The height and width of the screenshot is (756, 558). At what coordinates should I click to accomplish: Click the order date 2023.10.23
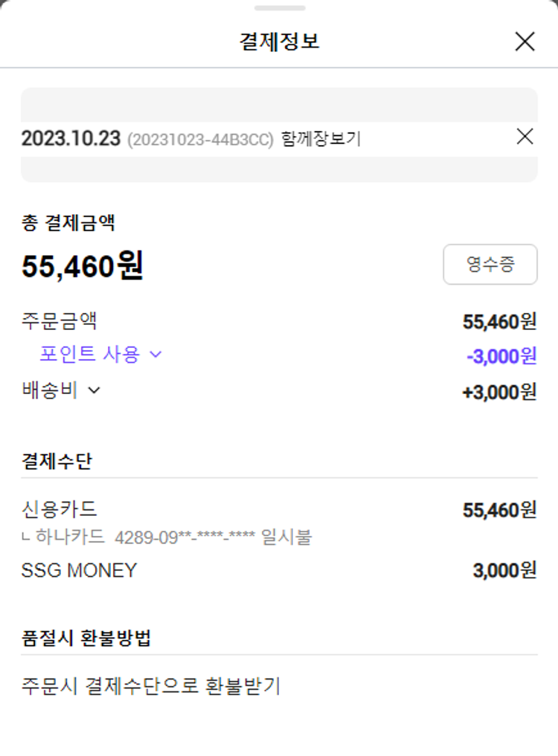coord(71,139)
